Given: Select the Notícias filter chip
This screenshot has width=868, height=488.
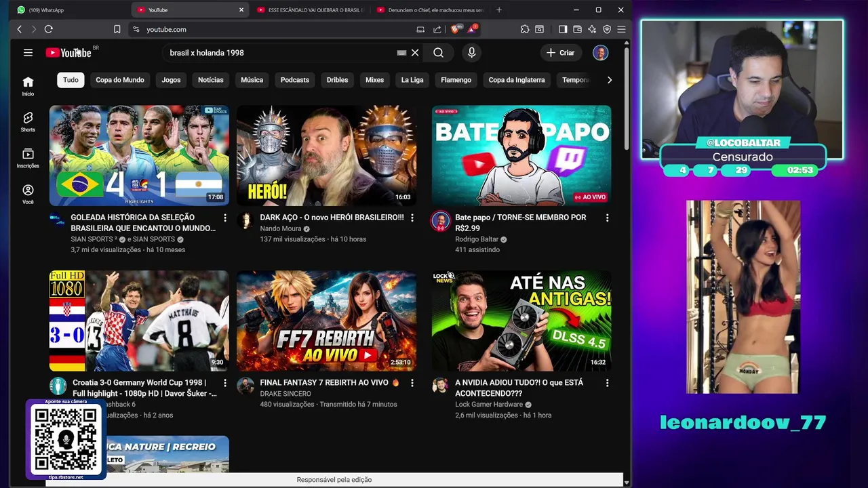Looking at the screenshot, I should coord(211,80).
